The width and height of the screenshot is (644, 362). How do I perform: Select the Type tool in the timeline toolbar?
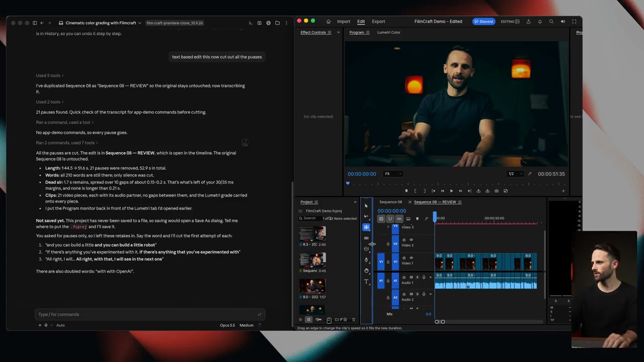(x=366, y=282)
